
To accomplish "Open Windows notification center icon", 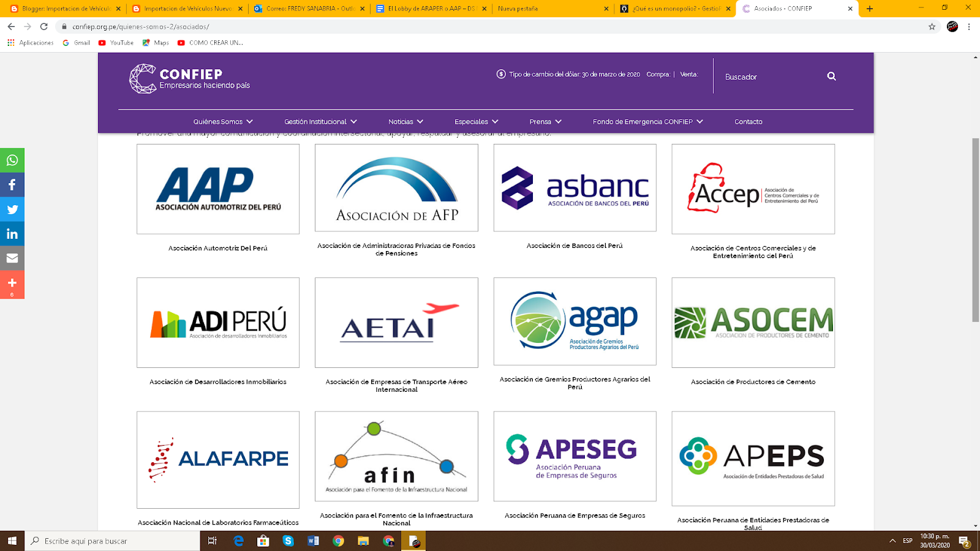I will coord(964,541).
